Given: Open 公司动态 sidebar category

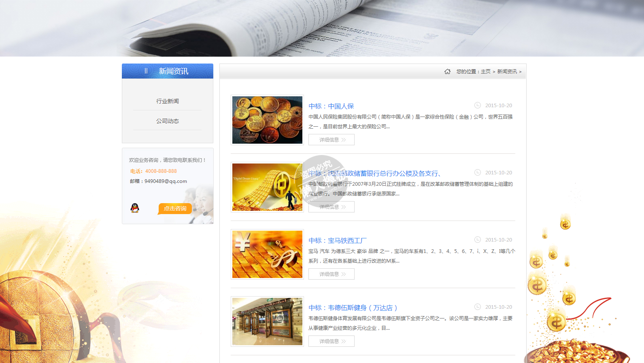Looking at the screenshot, I should pyautogui.click(x=167, y=121).
